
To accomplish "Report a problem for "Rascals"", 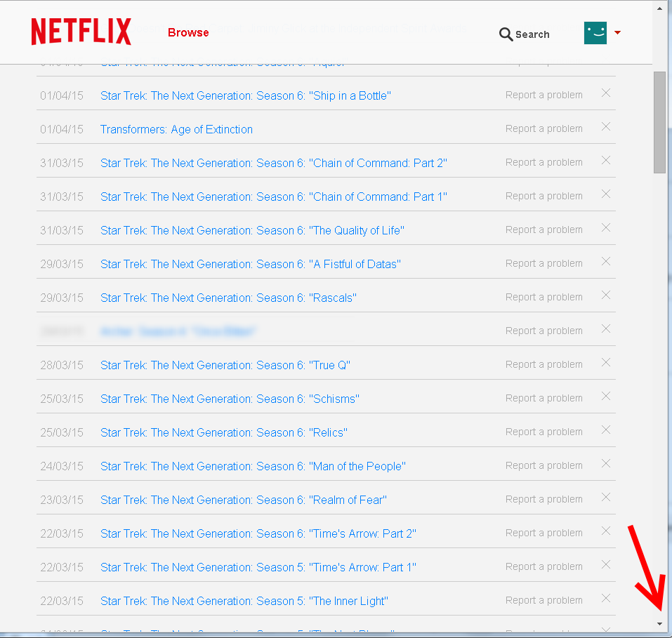I will 544,297.
